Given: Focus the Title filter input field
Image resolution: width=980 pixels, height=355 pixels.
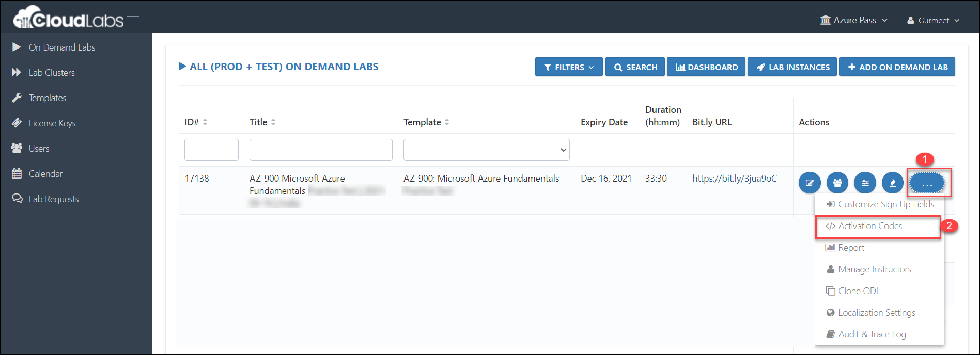Looking at the screenshot, I should 321,150.
